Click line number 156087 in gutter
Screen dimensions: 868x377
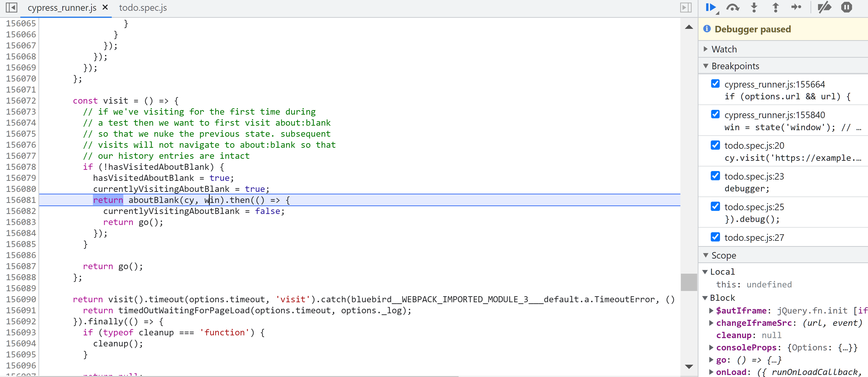[21, 266]
